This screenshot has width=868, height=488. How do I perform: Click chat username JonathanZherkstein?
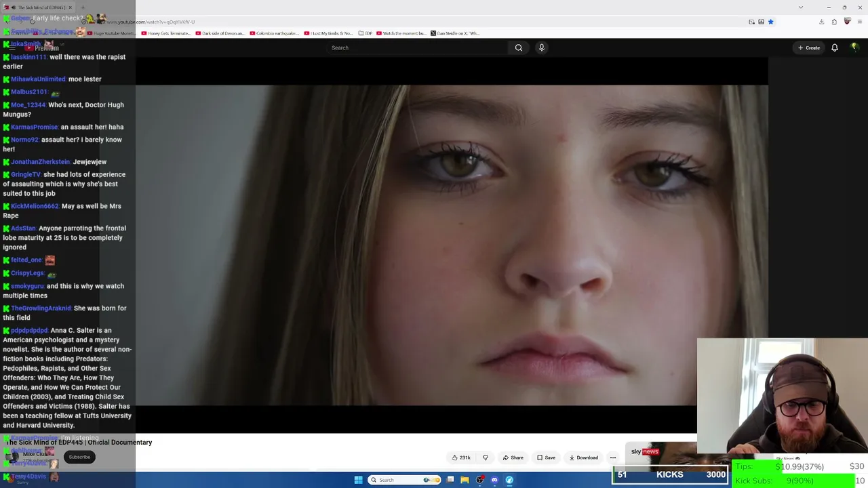point(40,162)
